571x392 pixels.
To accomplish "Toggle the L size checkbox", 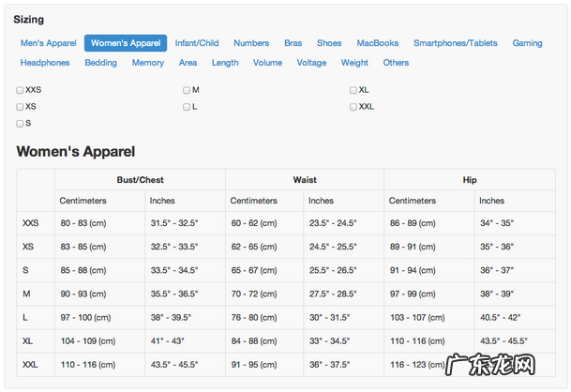I will point(187,107).
